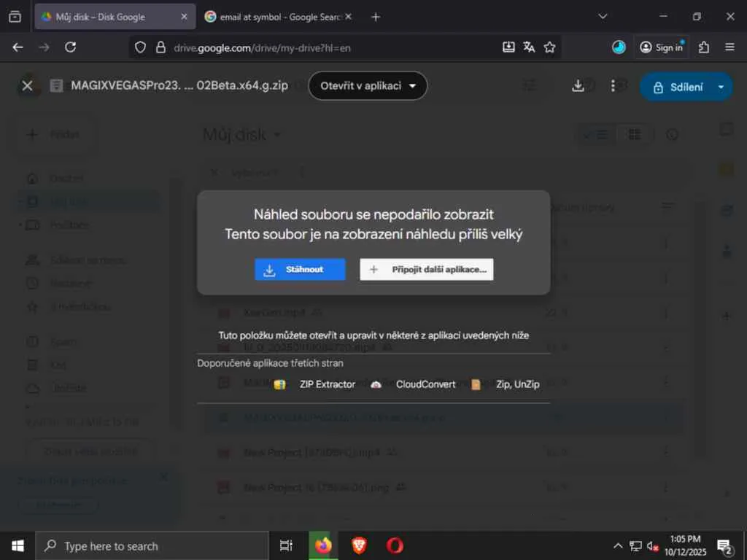The image size is (747, 560).
Task: Click the download icon in preview toolbar
Action: coord(578,86)
